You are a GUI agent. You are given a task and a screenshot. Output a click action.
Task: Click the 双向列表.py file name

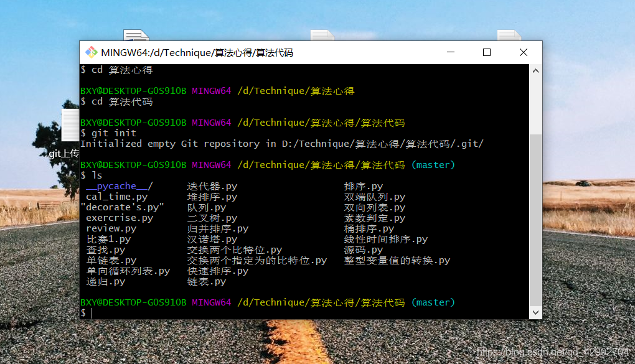(375, 207)
